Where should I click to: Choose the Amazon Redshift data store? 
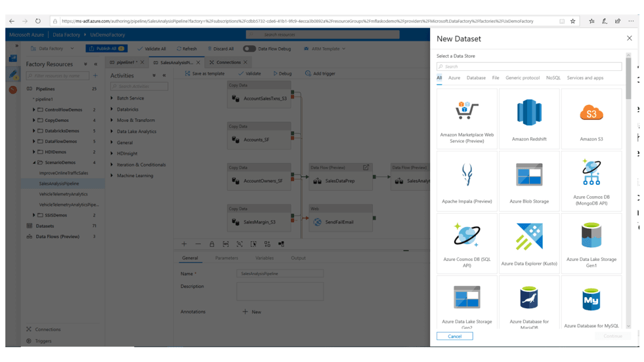pos(529,119)
